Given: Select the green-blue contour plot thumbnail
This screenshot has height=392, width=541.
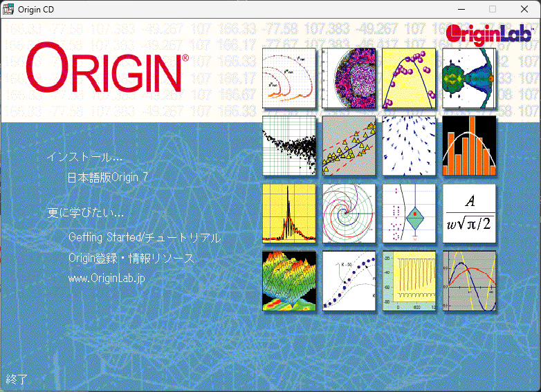Looking at the screenshot, I should (x=469, y=78).
